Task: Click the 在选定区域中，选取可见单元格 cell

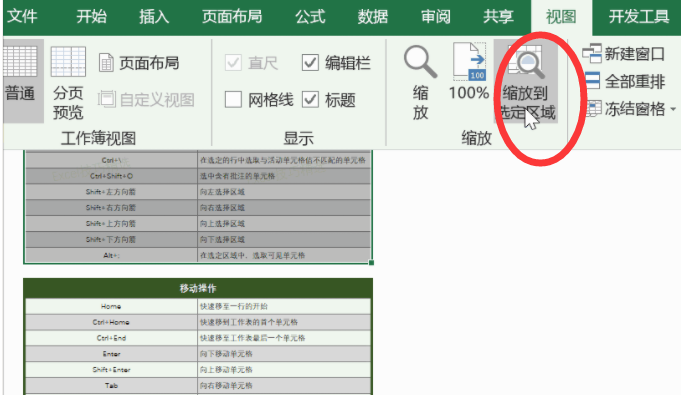Action: point(284,256)
